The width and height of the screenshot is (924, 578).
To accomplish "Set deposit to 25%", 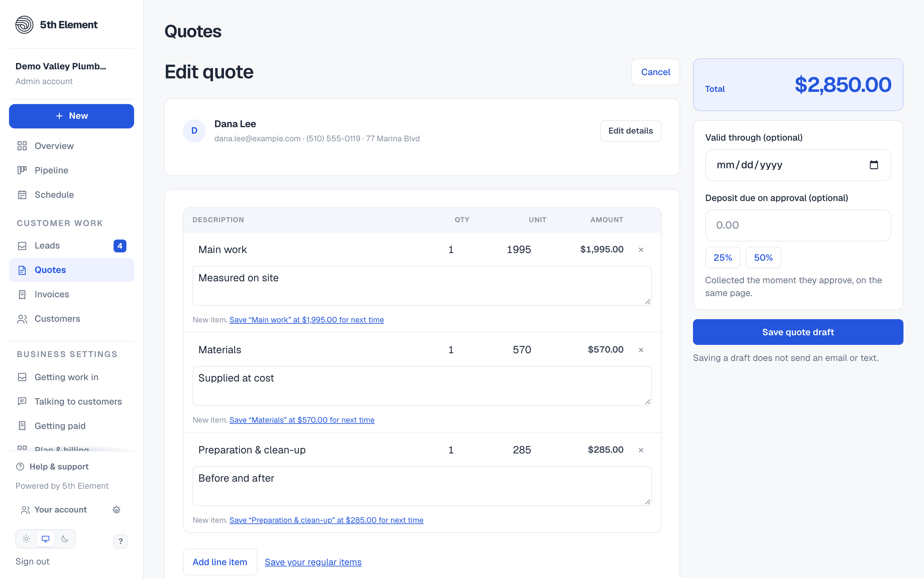I will (723, 258).
